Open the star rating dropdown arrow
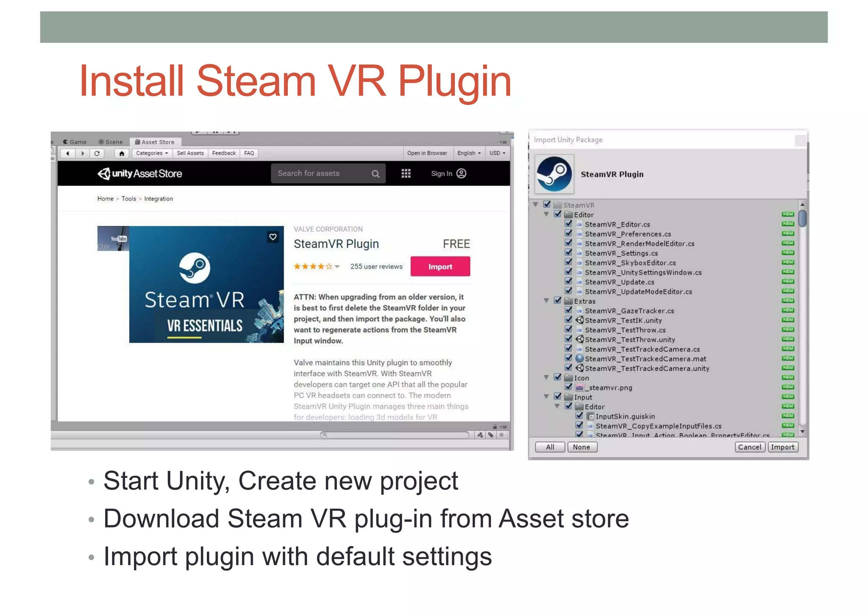Viewport: 868px width, 613px height. (337, 267)
